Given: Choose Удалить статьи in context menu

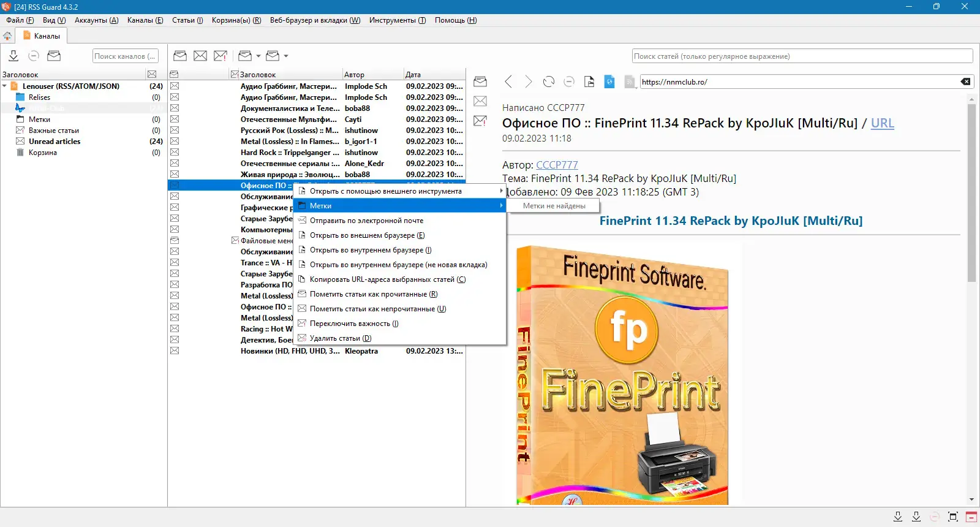Looking at the screenshot, I should [400, 338].
